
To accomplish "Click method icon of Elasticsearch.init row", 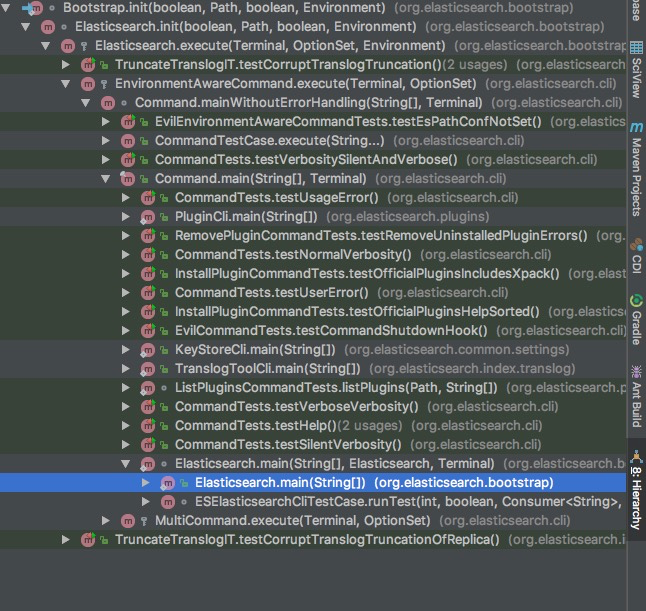I will point(48,27).
